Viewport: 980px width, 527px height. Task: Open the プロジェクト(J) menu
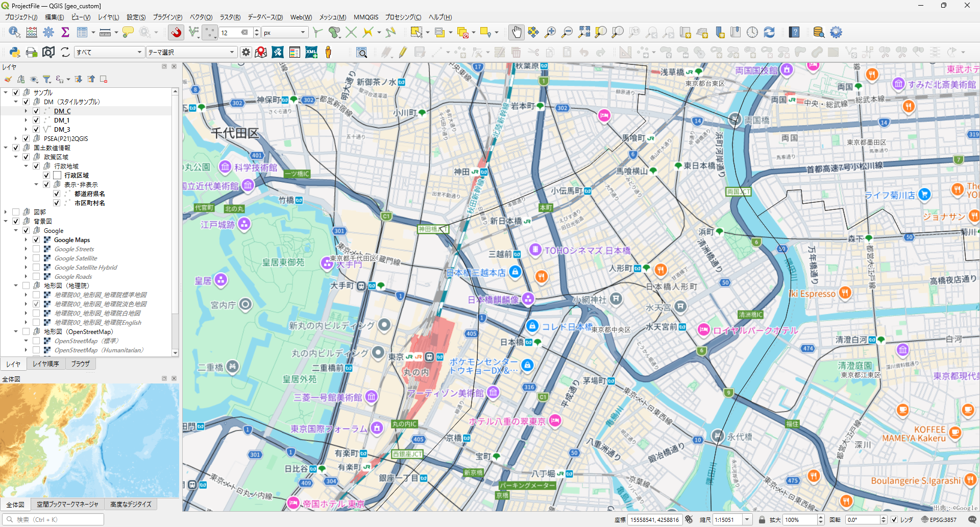click(21, 17)
